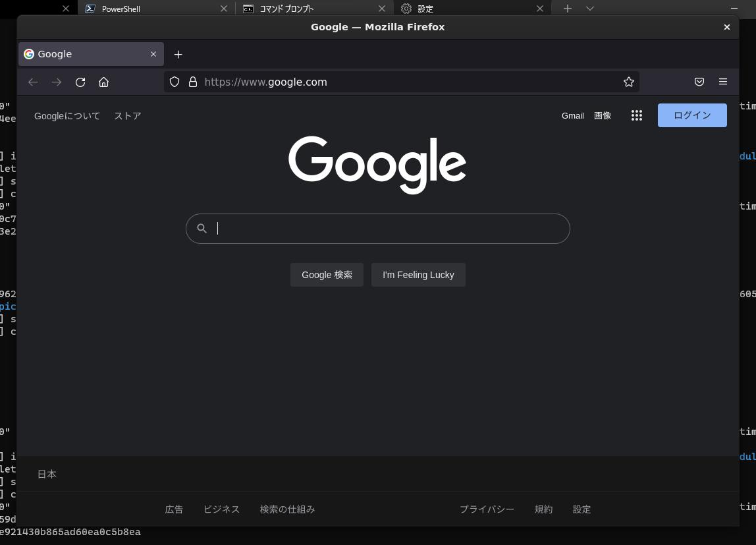The image size is (756, 545).
Task: Open Googleについて link
Action: pos(67,116)
